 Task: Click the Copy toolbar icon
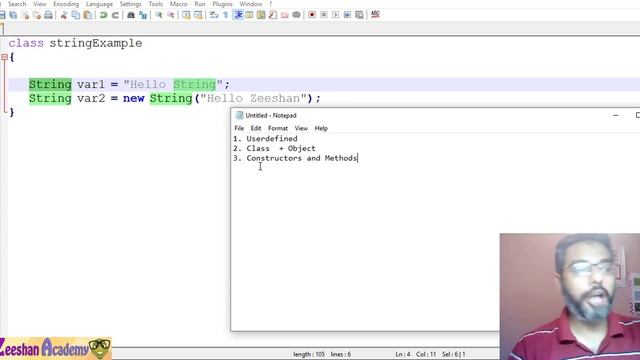tap(76, 15)
